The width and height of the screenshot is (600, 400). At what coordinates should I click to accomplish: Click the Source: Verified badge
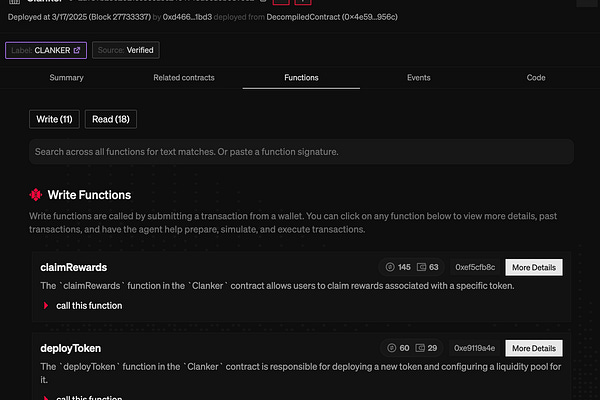pyautogui.click(x=126, y=50)
